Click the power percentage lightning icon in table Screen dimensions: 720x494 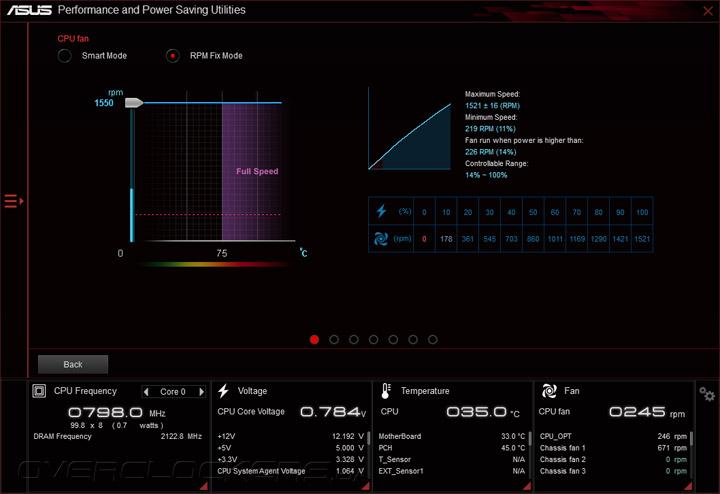tap(381, 211)
